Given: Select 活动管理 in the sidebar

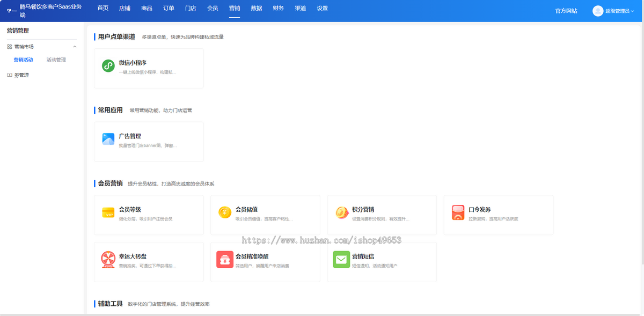Looking at the screenshot, I should pos(56,60).
